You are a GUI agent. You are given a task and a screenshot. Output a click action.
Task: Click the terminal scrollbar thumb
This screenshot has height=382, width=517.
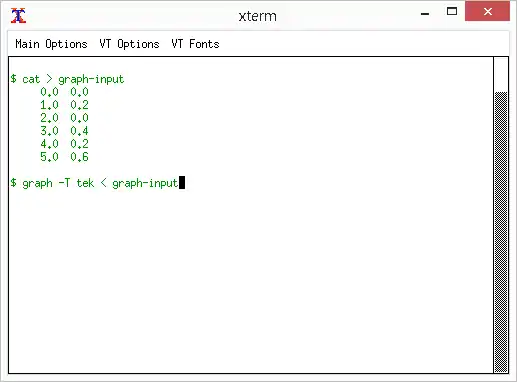coord(501,232)
